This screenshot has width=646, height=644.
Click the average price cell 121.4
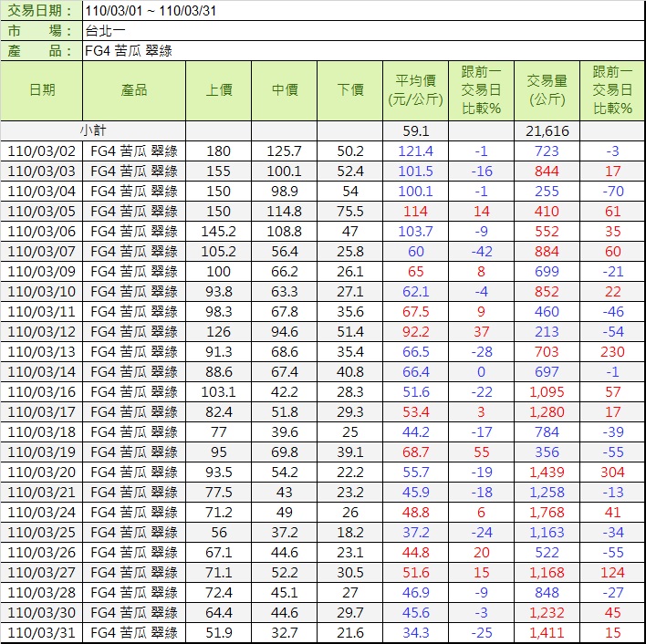(x=416, y=151)
